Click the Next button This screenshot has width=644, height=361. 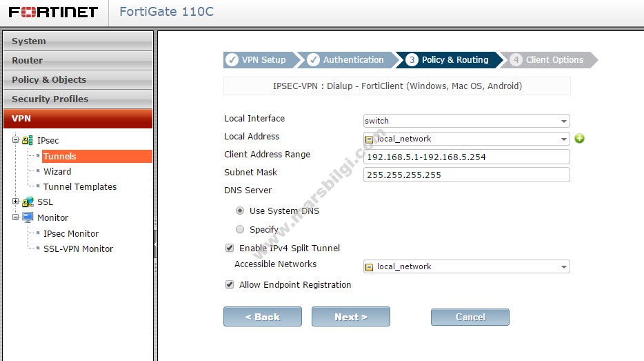pos(350,317)
